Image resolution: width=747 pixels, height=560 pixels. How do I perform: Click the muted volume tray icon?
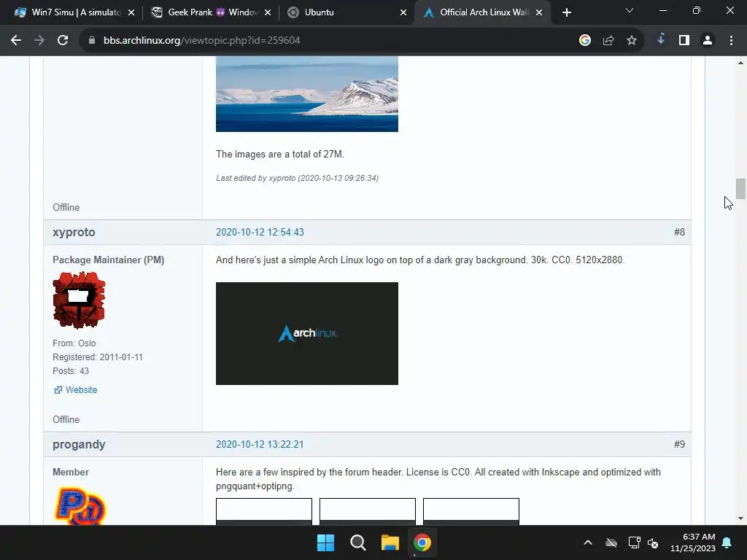(x=653, y=542)
